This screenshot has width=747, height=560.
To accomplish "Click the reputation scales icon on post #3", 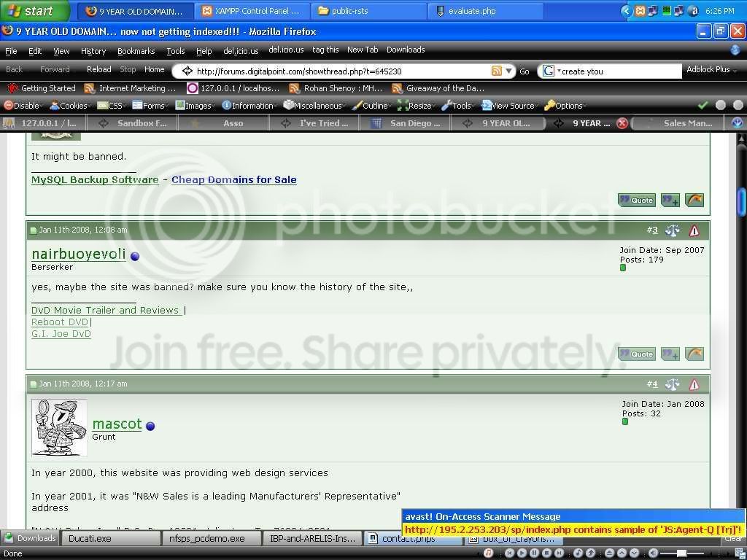I will pos(673,230).
